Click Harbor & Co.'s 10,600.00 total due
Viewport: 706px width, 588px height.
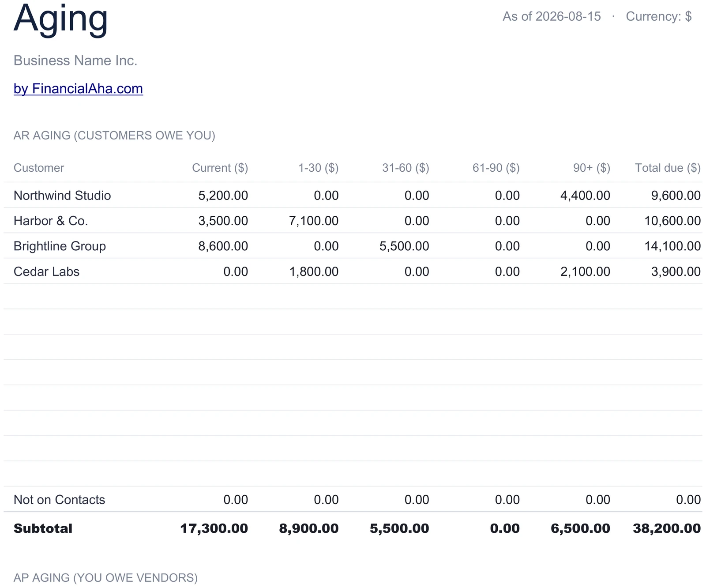(x=672, y=221)
